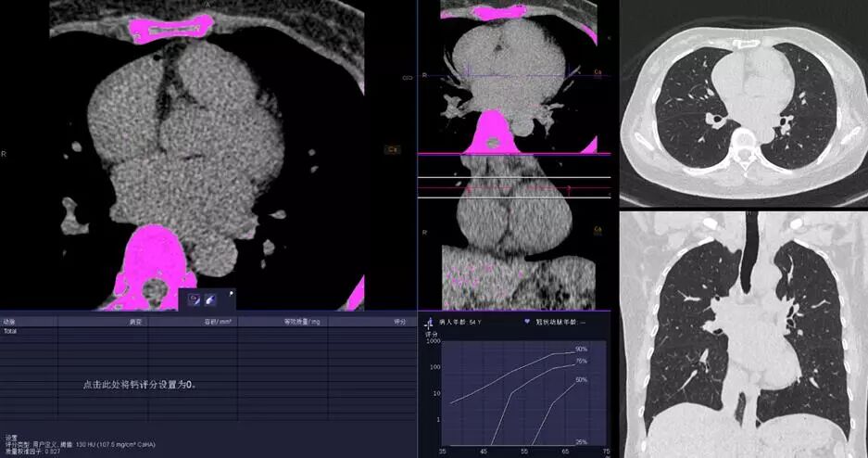
Task: Click the lower white slab boundary line
Action: point(514,197)
